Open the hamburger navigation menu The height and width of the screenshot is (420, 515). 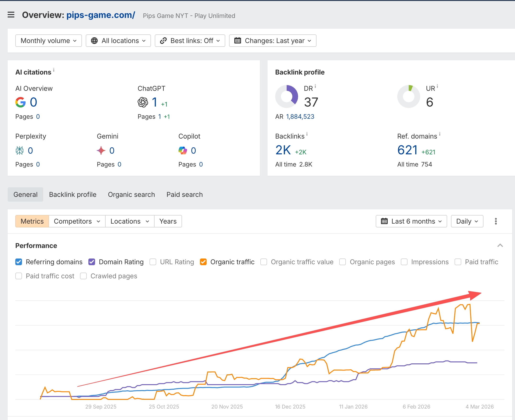(x=11, y=15)
